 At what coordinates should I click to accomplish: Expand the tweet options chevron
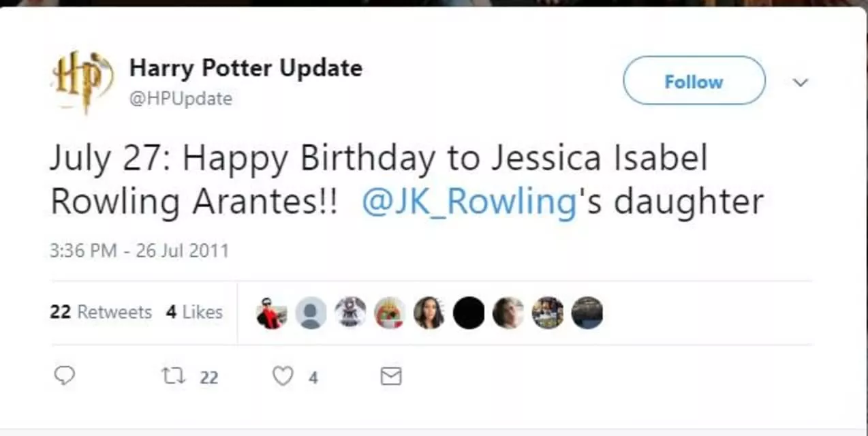[801, 82]
